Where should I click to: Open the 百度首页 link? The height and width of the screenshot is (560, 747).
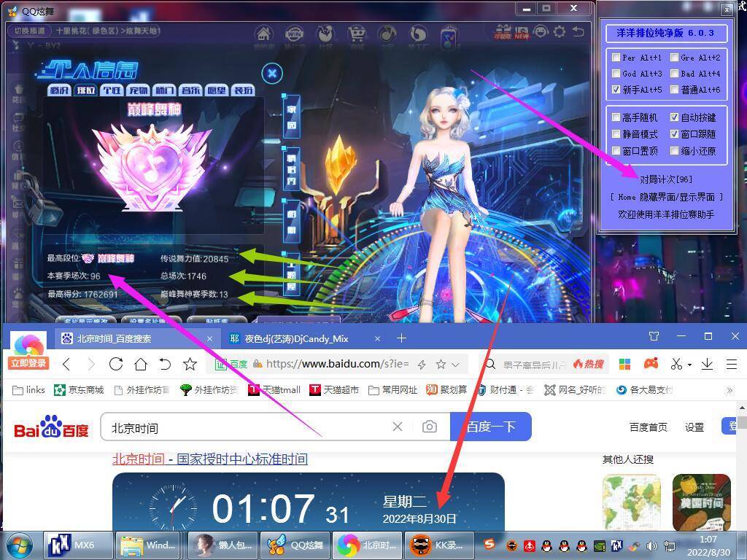(x=649, y=427)
